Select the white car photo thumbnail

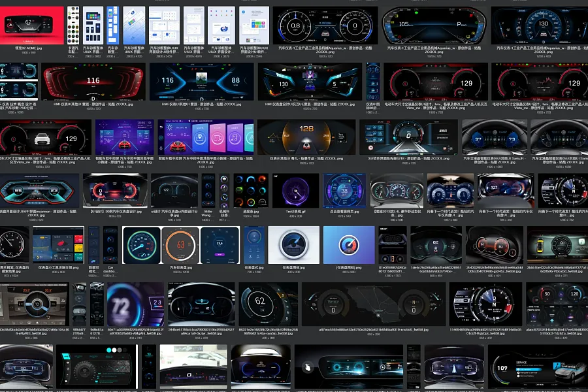193,367
